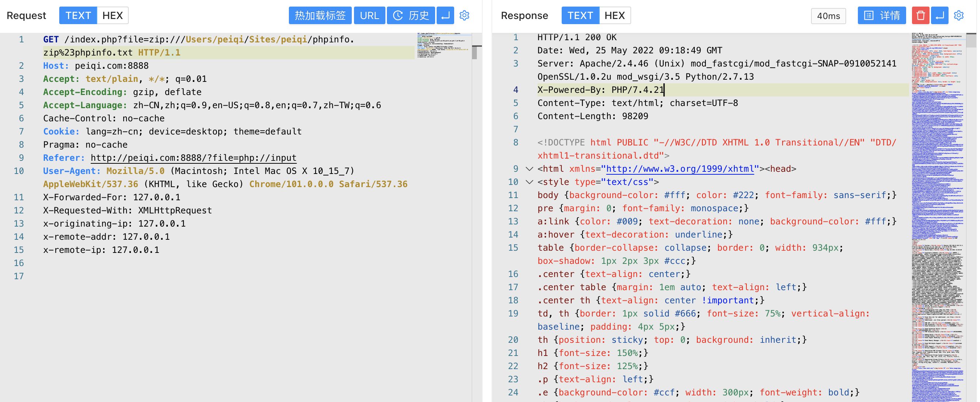The image size is (980, 402).
Task: Switch Response view to HEX tab
Action: pos(615,16)
